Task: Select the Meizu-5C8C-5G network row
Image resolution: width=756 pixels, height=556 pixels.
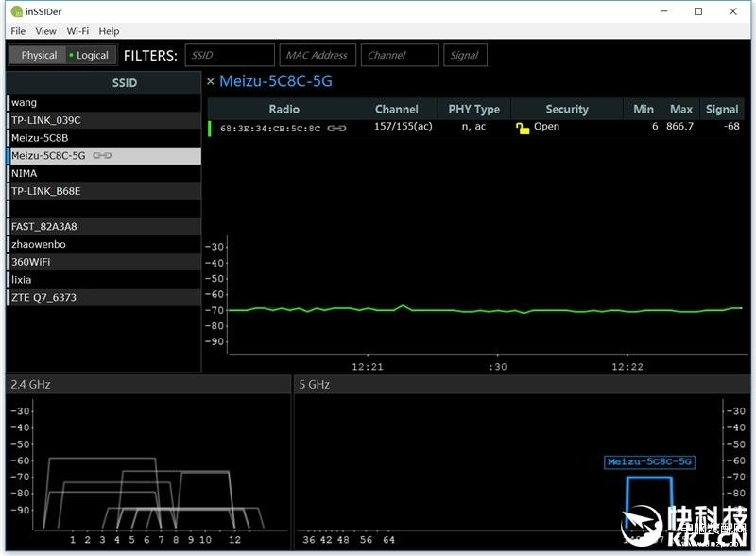Action: pos(104,155)
